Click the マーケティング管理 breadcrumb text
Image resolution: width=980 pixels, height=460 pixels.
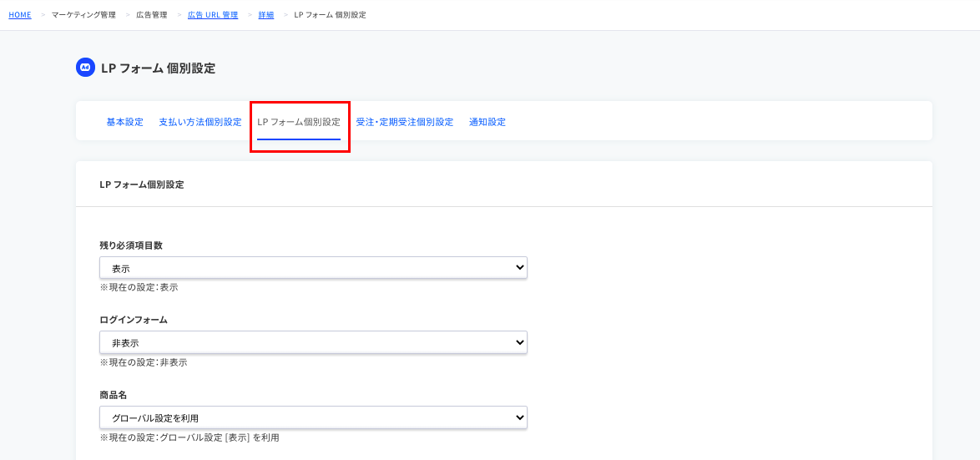(x=83, y=15)
